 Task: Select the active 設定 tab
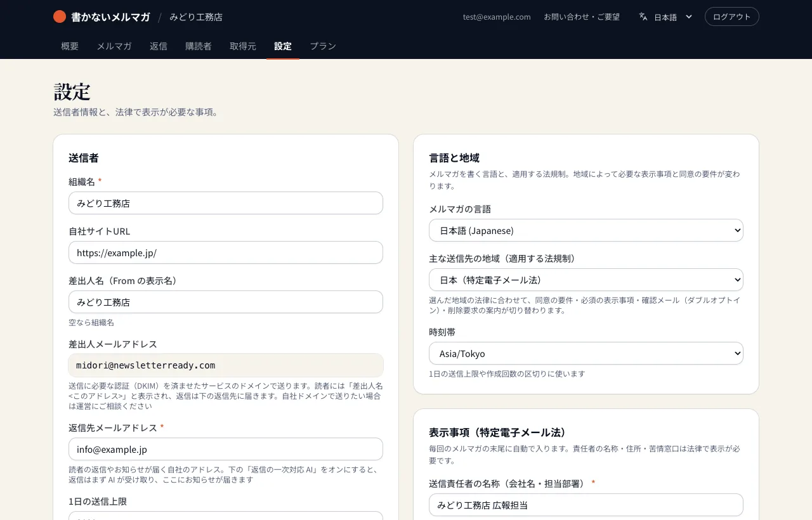283,46
